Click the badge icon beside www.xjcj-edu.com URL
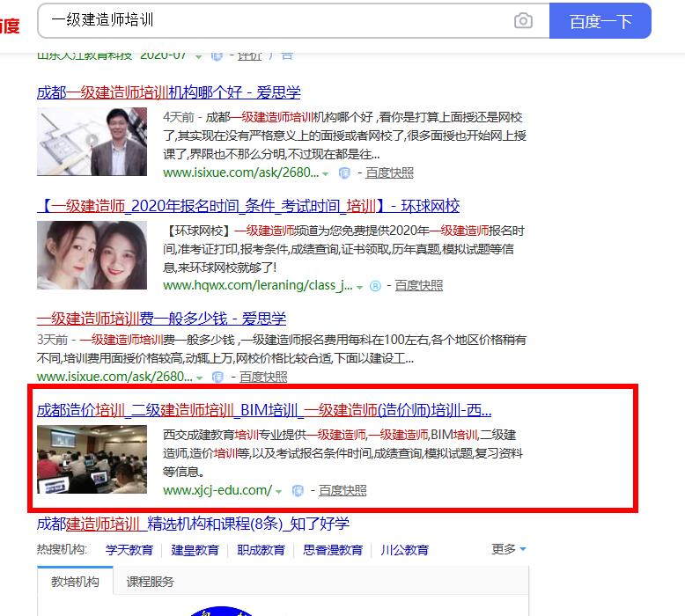Image resolution: width=685 pixels, height=616 pixels. click(x=298, y=490)
